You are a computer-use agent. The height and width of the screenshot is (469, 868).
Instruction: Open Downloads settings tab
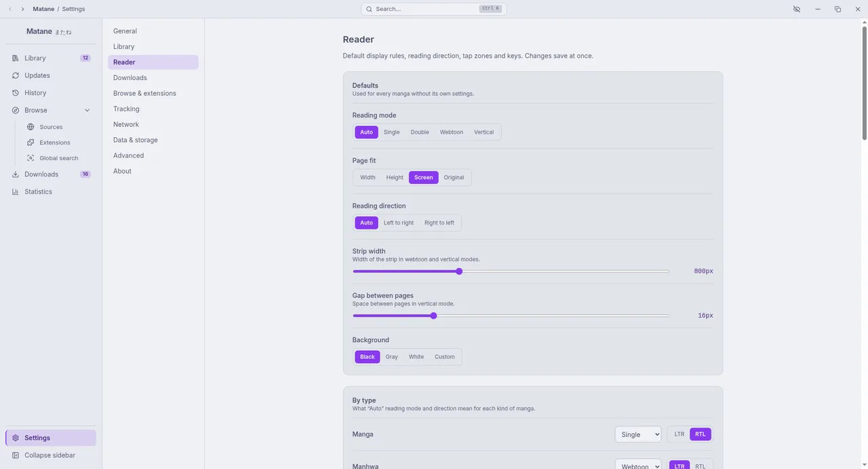pyautogui.click(x=153, y=78)
